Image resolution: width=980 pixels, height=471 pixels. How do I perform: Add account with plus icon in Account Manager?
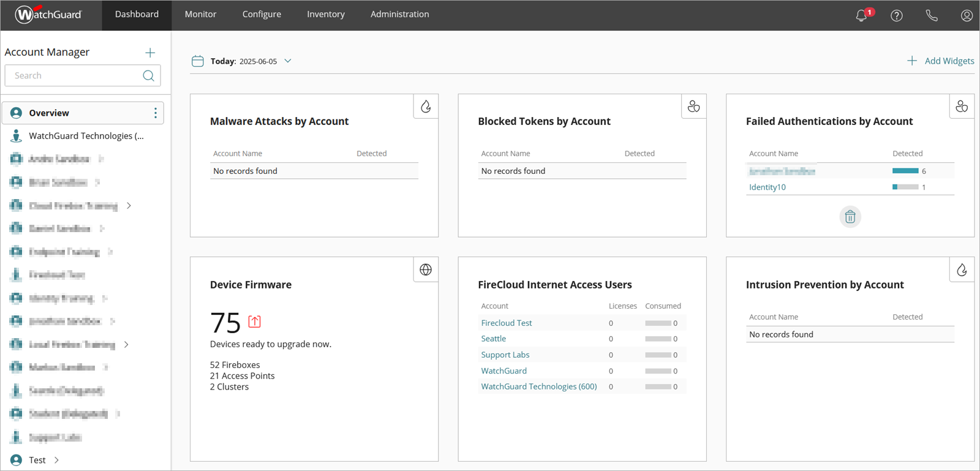click(150, 53)
